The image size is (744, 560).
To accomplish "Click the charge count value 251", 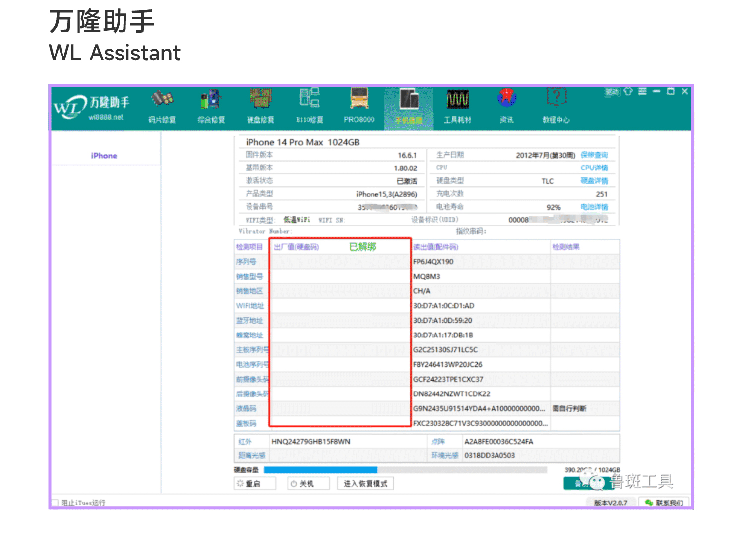I will click(602, 194).
